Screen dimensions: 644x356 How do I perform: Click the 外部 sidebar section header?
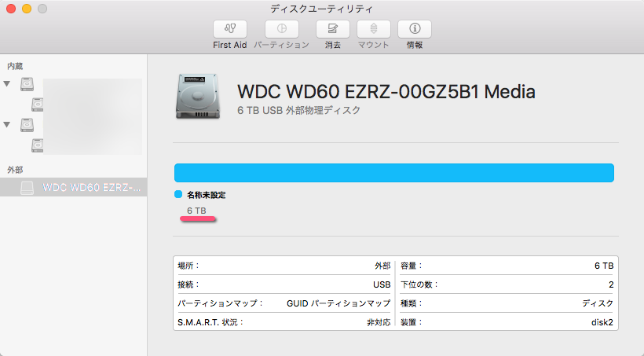tap(15, 170)
